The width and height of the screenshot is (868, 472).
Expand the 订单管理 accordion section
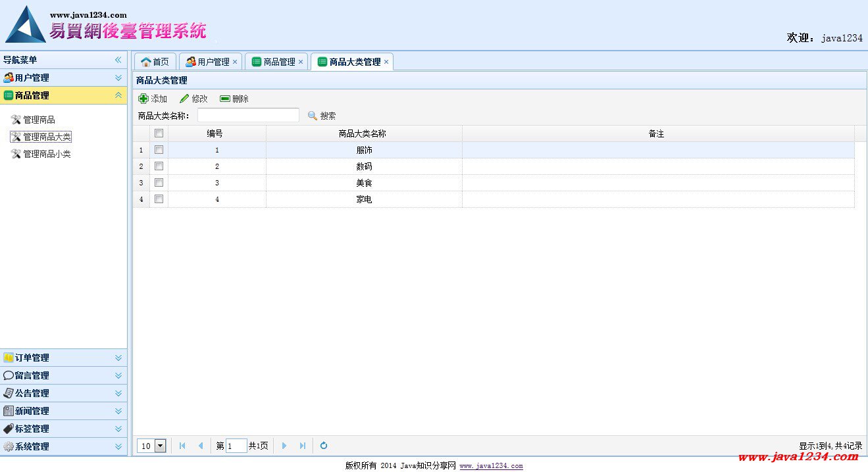(118, 358)
